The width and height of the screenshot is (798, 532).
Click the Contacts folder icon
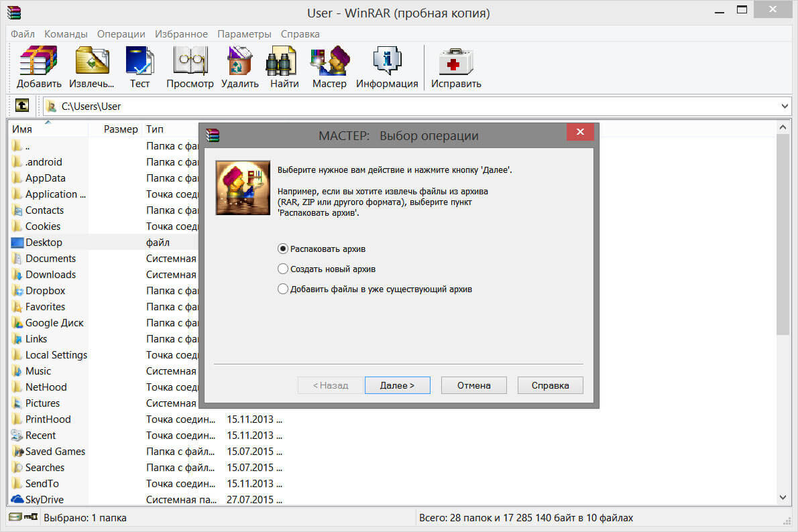[x=17, y=210]
